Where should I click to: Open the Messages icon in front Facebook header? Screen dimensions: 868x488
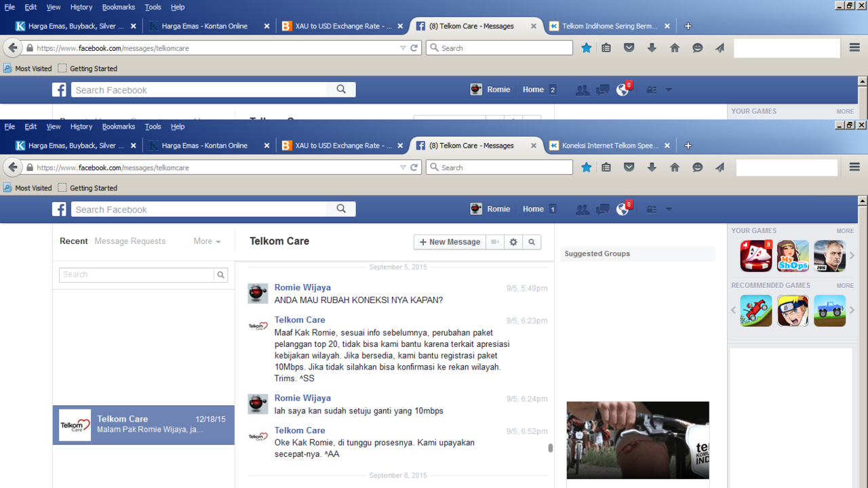602,209
